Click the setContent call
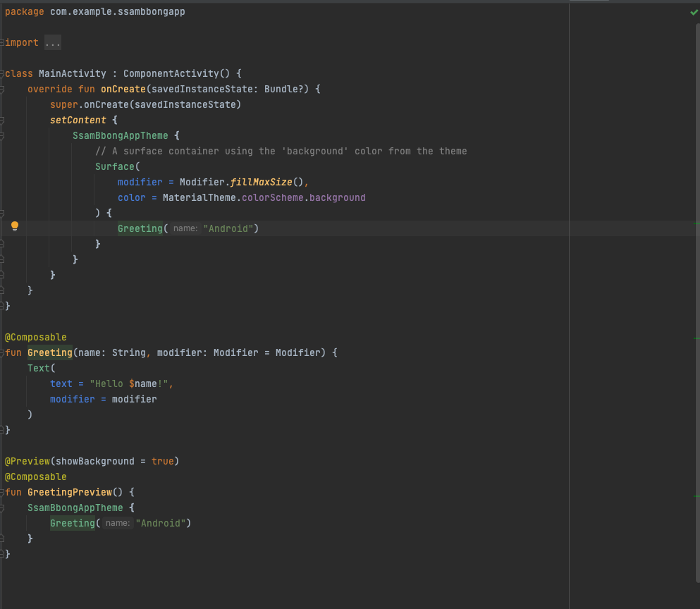 pos(78,120)
